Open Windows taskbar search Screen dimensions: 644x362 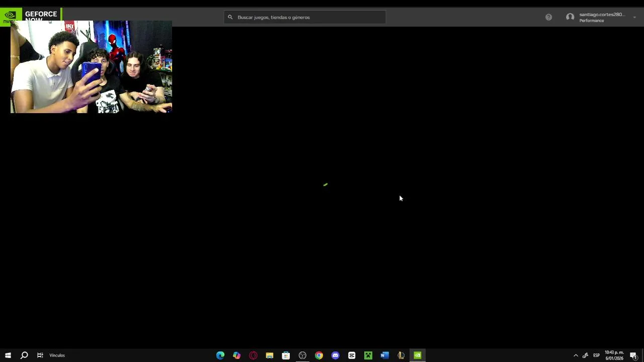[24, 355]
